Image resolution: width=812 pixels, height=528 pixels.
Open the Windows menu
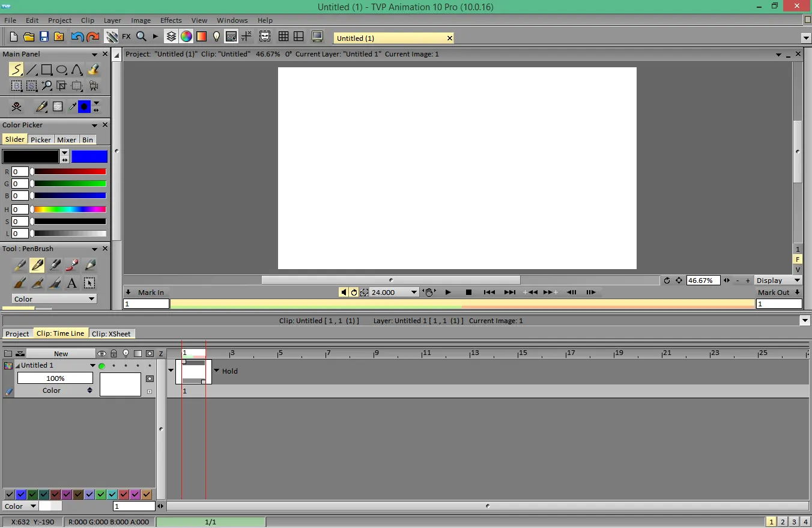point(232,20)
